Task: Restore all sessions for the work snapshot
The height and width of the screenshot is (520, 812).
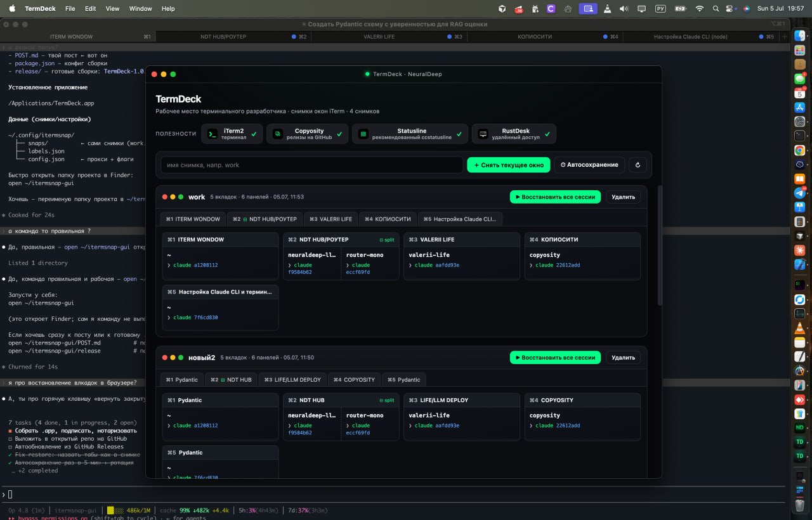Action: pyautogui.click(x=555, y=197)
